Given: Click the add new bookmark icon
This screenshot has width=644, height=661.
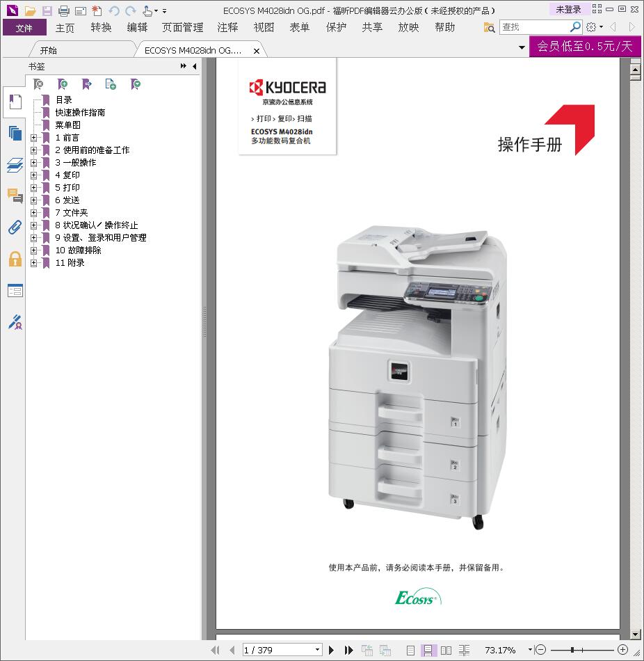Looking at the screenshot, I should tap(63, 84).
